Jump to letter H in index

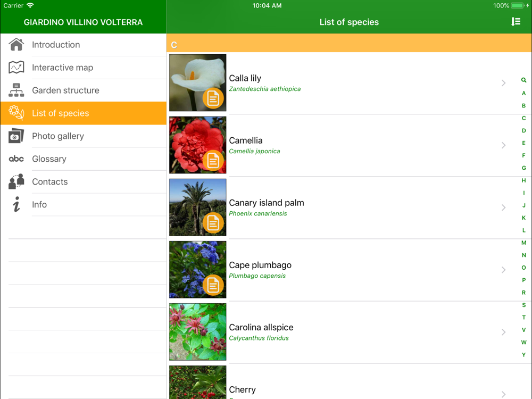(x=524, y=180)
